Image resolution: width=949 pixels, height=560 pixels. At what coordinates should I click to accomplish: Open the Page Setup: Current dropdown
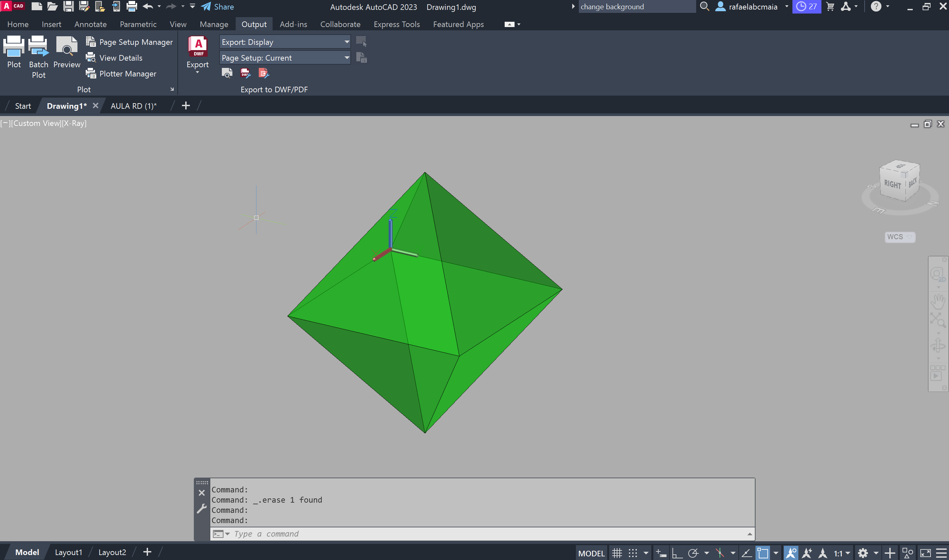[346, 58]
